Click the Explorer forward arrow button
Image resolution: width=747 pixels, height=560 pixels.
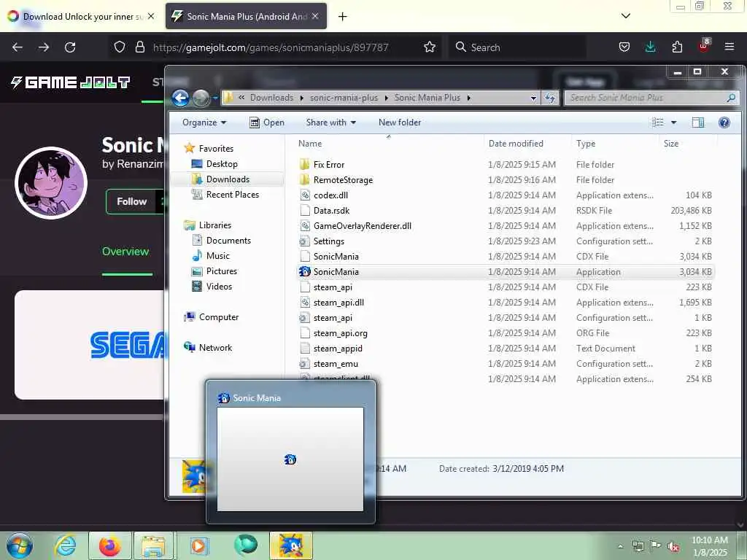(x=201, y=98)
